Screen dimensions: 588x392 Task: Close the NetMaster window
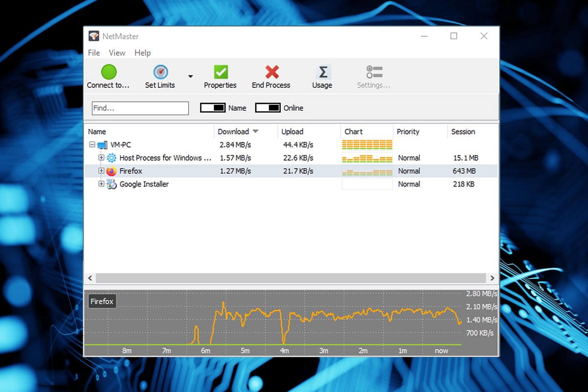click(x=484, y=36)
